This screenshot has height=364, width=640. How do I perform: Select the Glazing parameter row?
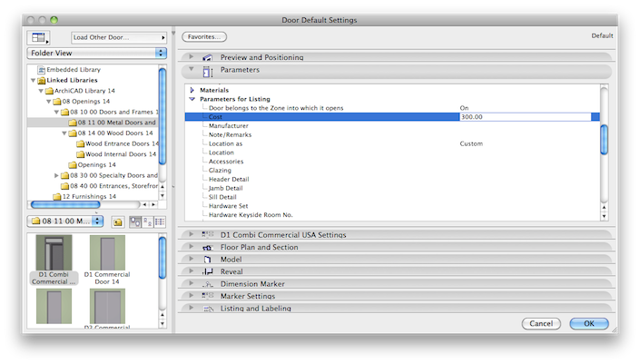(x=392, y=171)
